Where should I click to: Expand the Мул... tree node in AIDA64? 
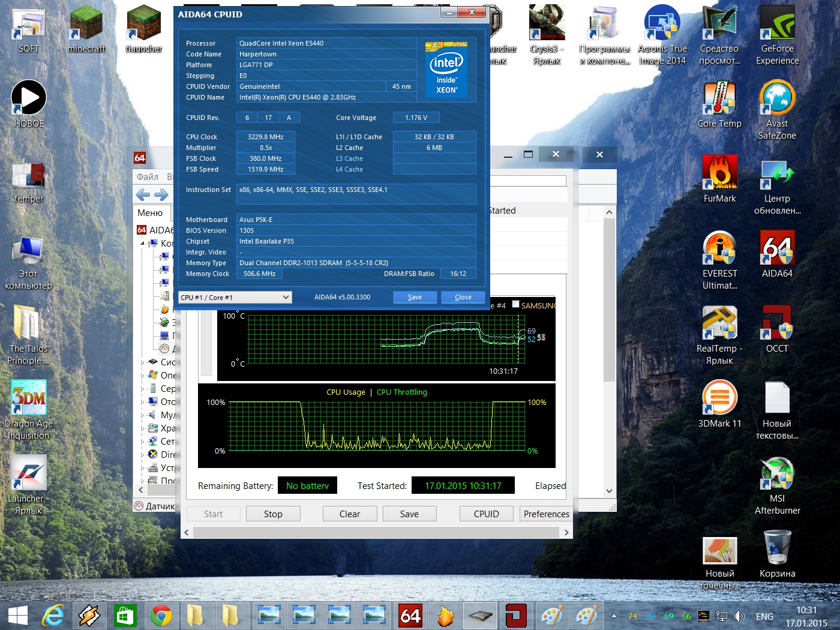point(143,415)
